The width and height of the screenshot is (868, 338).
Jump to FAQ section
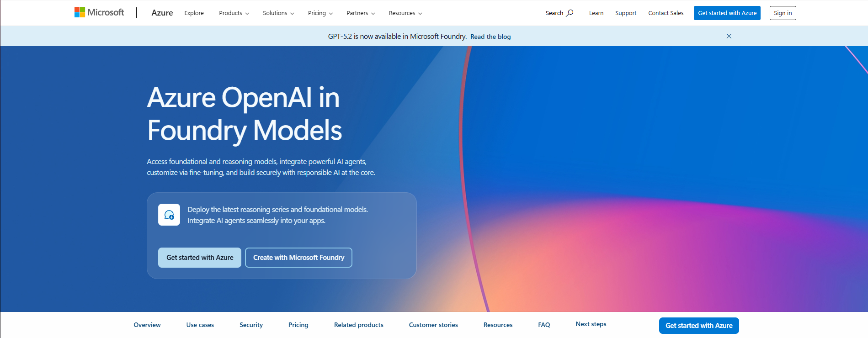[x=544, y=325]
